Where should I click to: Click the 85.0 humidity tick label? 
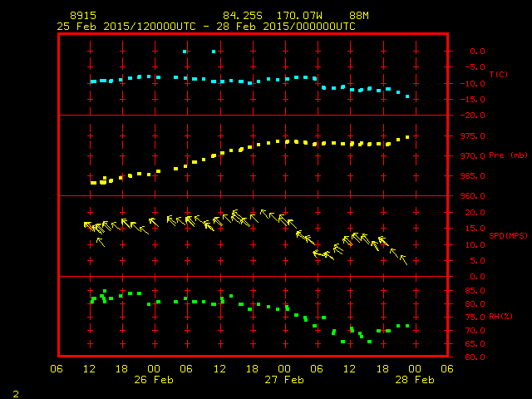[475, 291]
